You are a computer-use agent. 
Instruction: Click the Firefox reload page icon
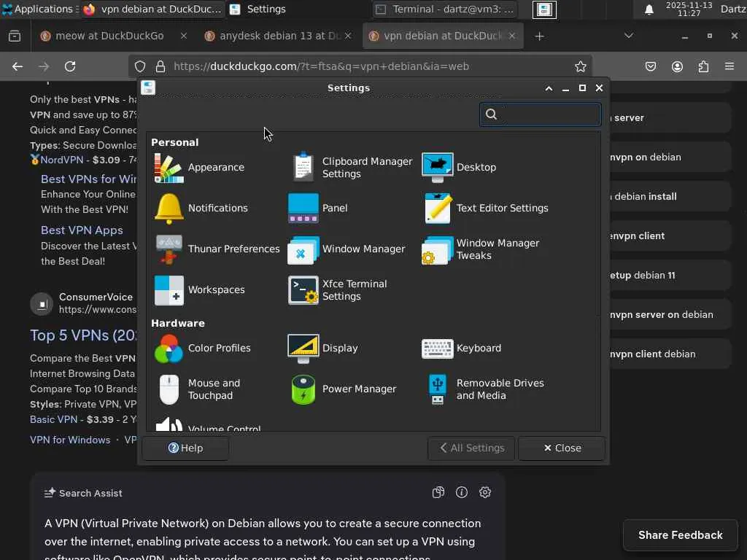[x=70, y=66]
